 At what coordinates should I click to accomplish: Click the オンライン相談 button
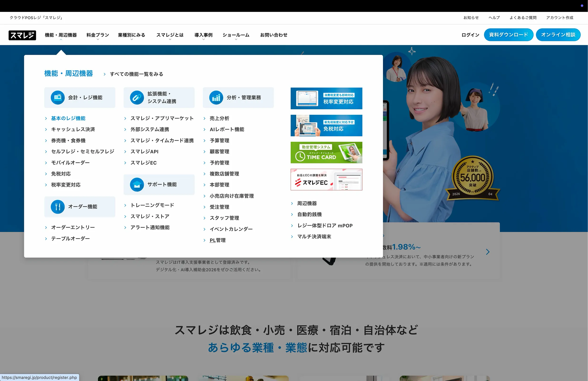tap(558, 35)
